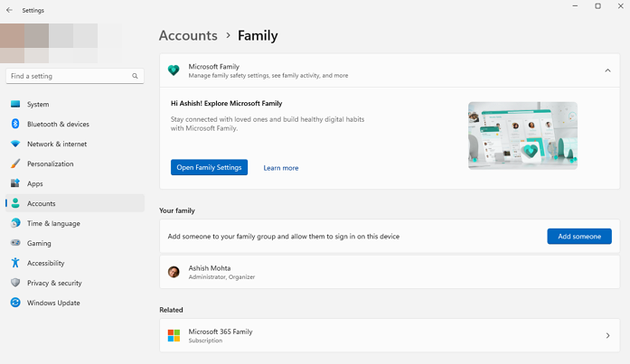Click the Find a setting search box
This screenshot has height=364, width=630.
71,76
